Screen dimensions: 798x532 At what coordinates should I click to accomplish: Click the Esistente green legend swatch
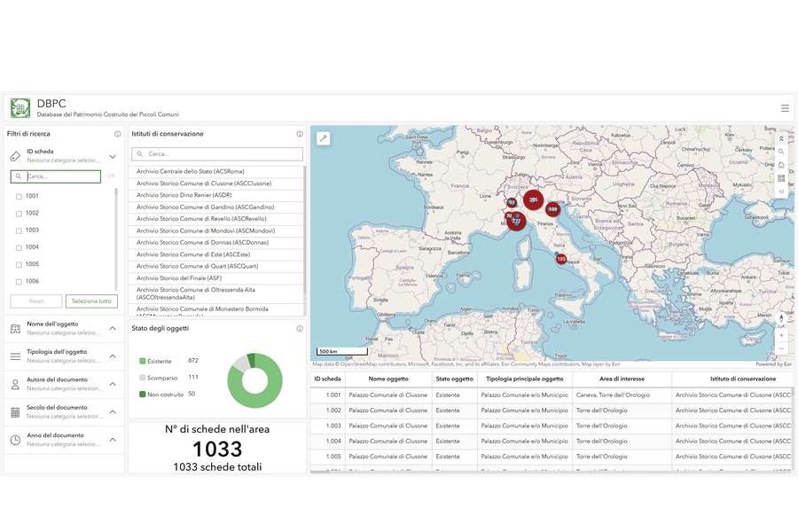(143, 361)
